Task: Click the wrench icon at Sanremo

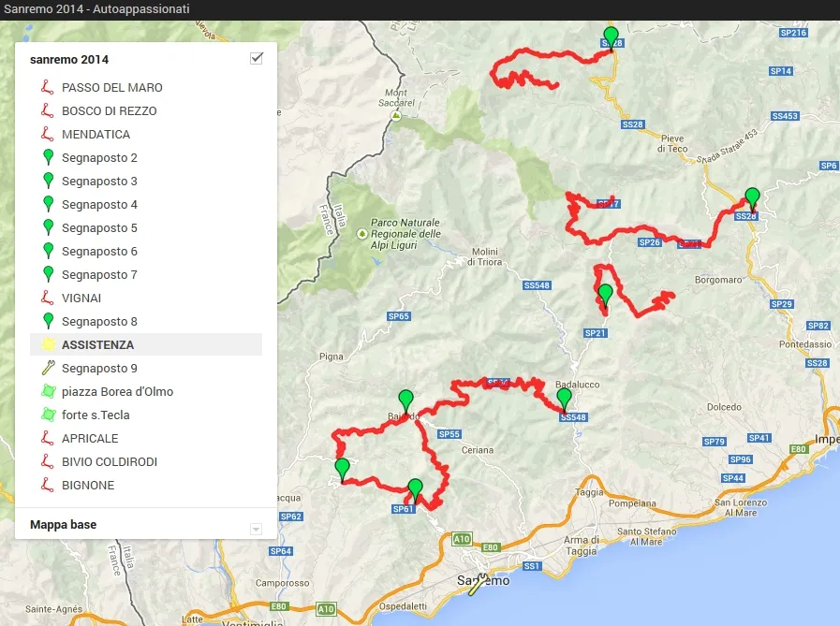Action: [x=478, y=585]
